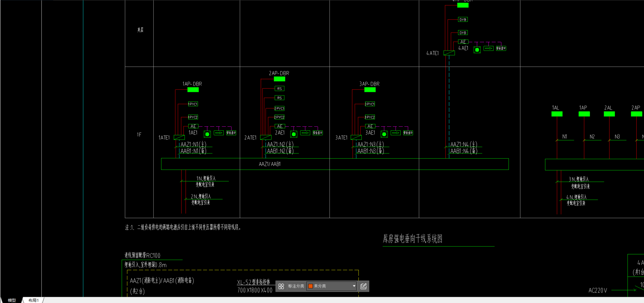Select the 700X1800X400 dimension text
This screenshot has height=303, width=644.
coord(255,290)
